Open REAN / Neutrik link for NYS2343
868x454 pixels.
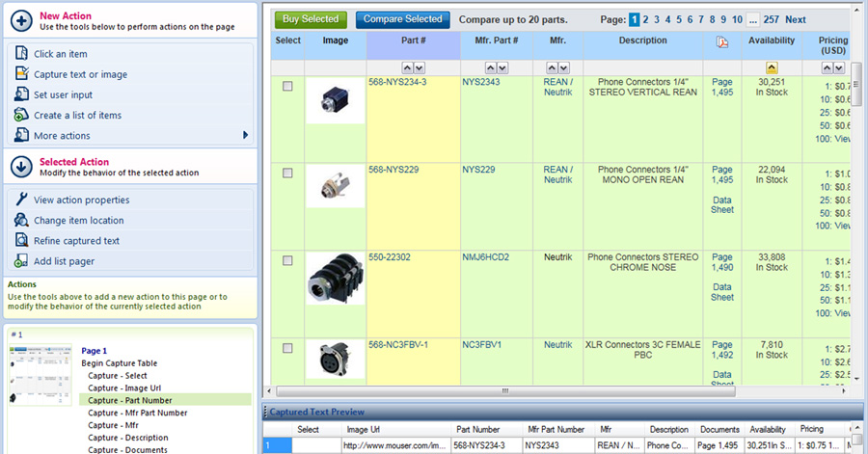(x=557, y=87)
